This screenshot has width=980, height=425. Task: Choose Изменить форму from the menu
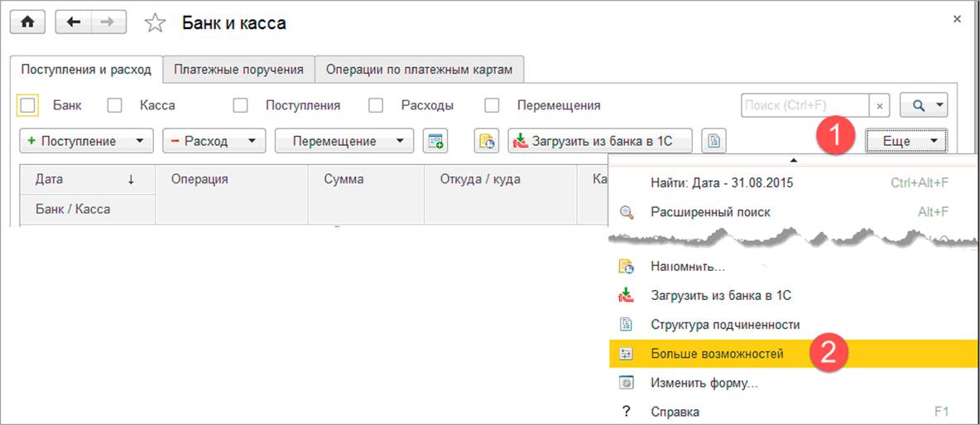point(704,383)
